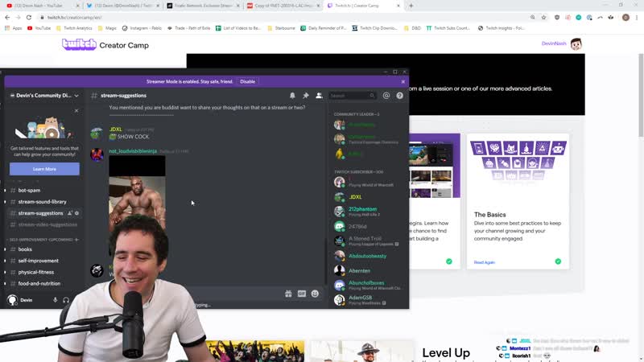The width and height of the screenshot is (644, 362).
Task: Select the bot-spam channel
Action: coord(29,191)
